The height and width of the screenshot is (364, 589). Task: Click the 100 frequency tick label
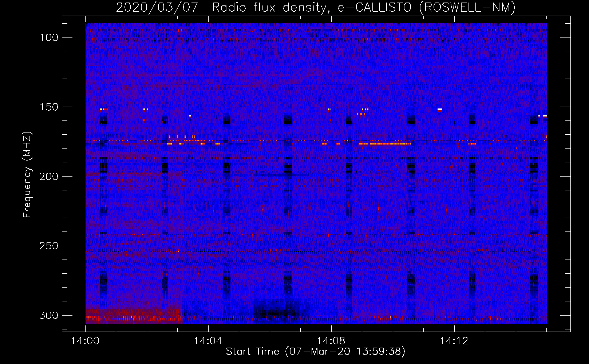click(x=49, y=37)
